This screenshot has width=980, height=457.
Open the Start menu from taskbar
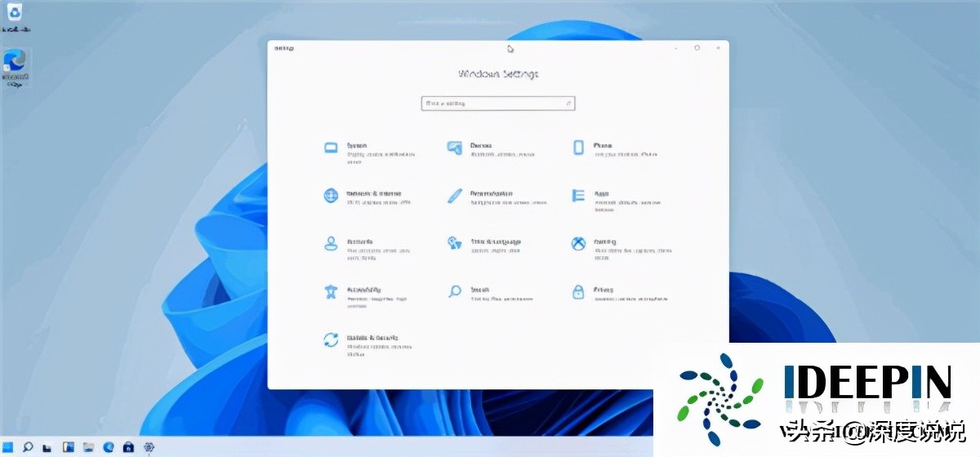click(x=8, y=447)
